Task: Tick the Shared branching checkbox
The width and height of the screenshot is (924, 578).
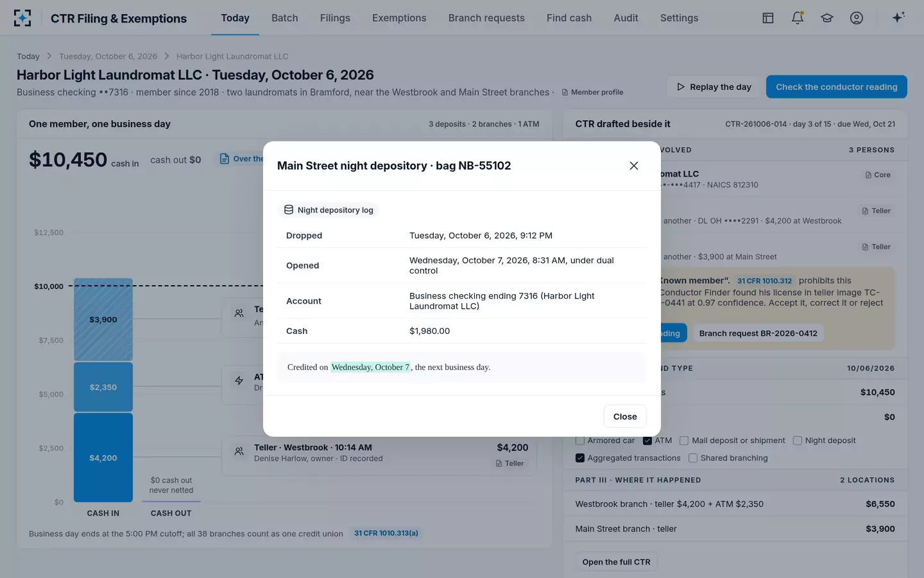Action: 693,458
